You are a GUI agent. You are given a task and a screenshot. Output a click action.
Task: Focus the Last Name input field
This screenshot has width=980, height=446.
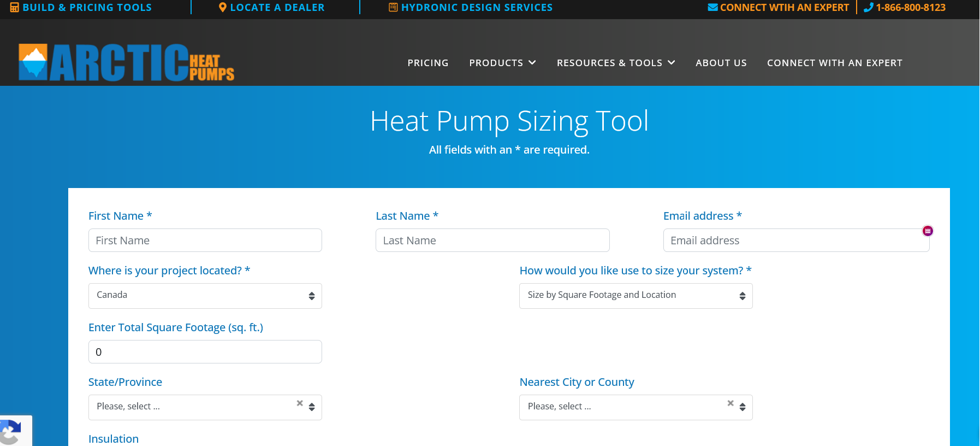492,240
